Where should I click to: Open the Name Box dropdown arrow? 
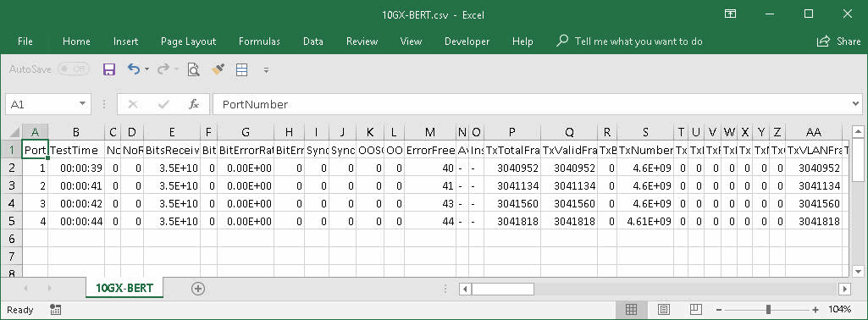click(82, 104)
